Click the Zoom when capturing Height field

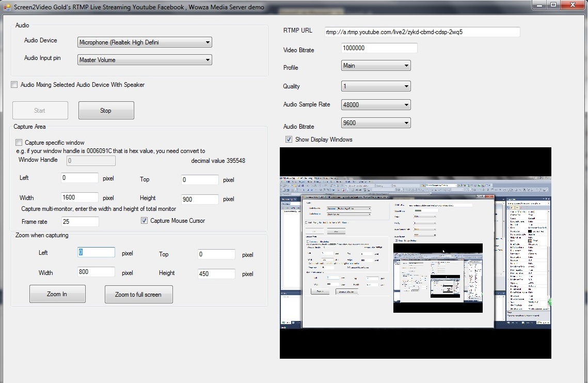216,274
